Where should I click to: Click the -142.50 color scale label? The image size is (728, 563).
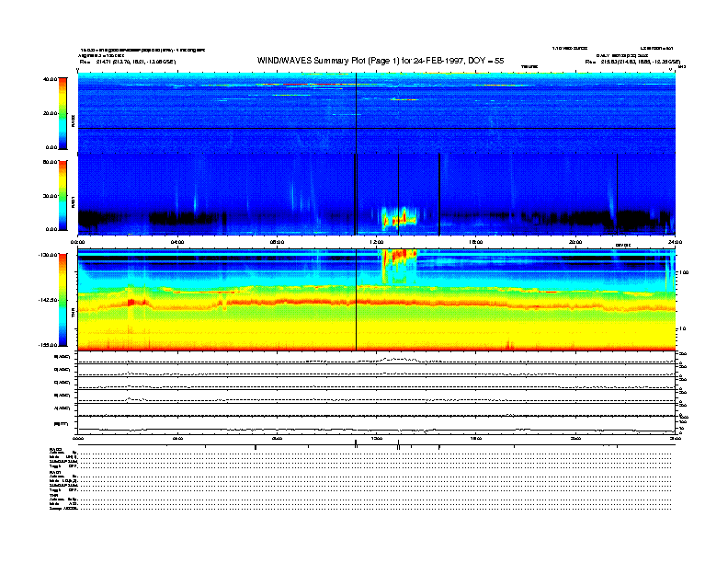(x=48, y=300)
